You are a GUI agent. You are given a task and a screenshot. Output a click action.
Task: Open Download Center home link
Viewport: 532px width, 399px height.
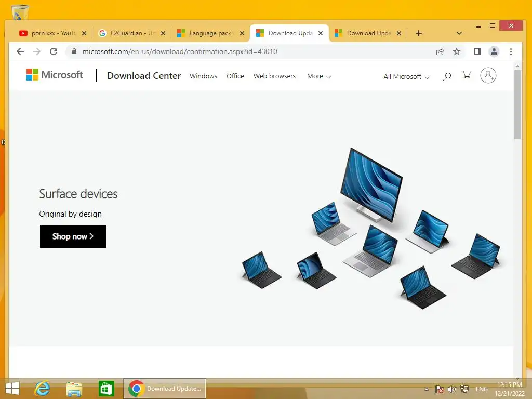(144, 76)
